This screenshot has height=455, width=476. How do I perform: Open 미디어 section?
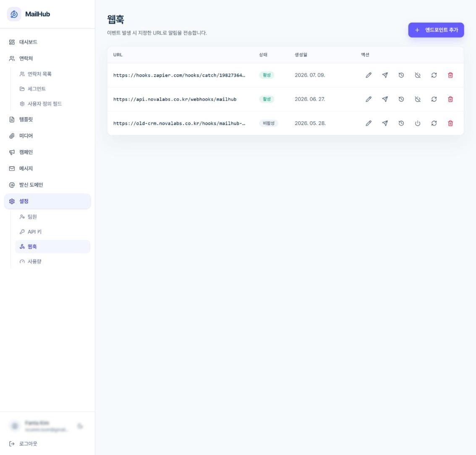(47, 136)
